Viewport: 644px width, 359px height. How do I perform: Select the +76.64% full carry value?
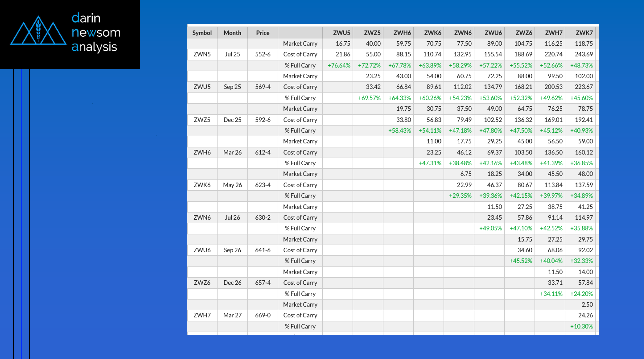coord(339,65)
